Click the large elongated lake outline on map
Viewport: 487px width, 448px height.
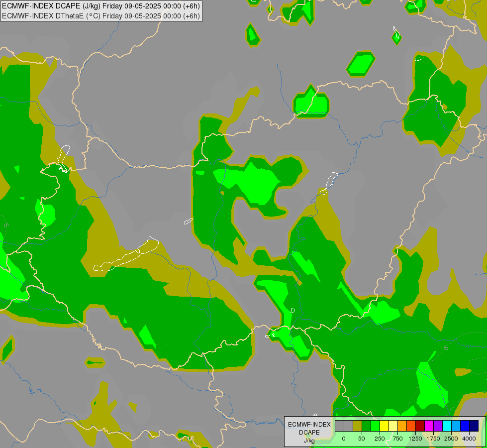point(126,254)
